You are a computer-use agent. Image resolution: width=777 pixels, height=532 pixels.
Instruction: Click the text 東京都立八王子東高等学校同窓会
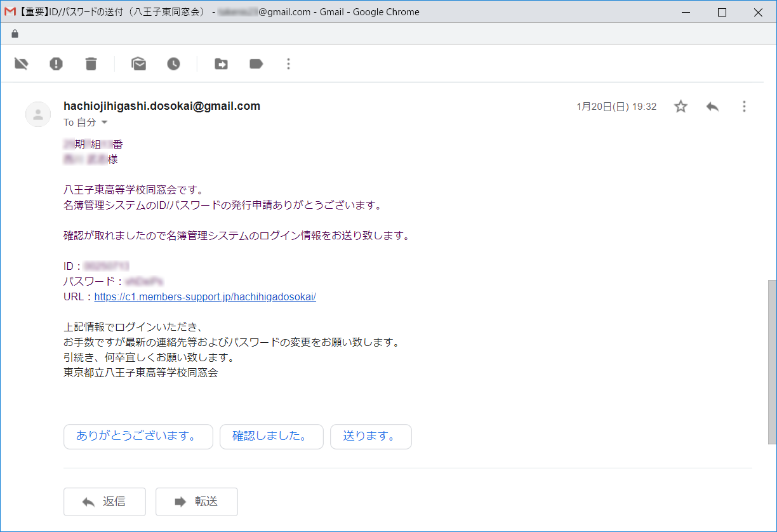click(x=141, y=373)
